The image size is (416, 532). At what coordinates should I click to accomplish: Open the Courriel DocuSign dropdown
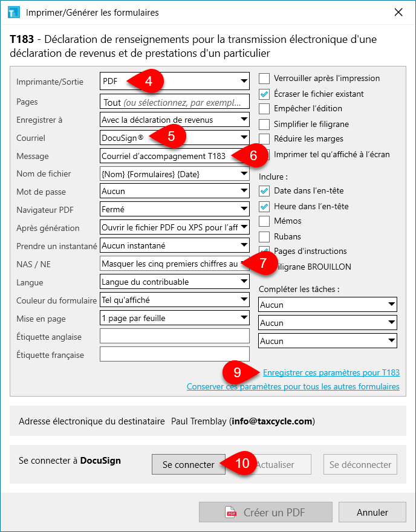[174, 138]
